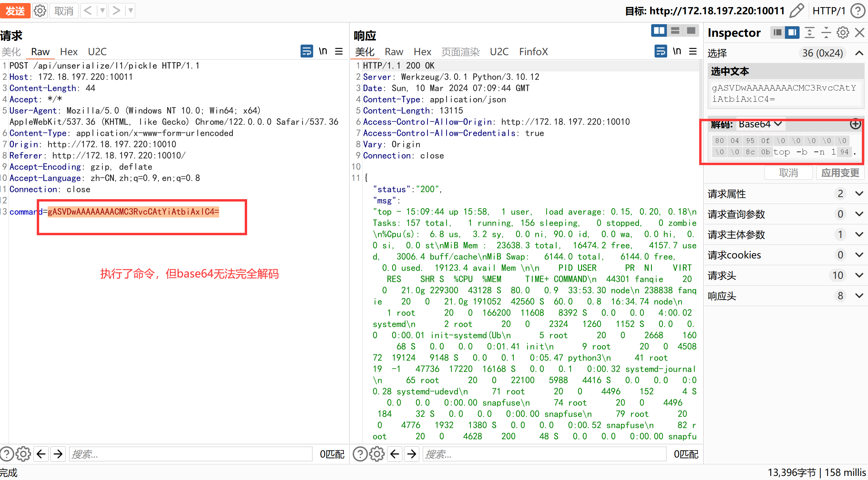Expand the 请求头 section

pos(859,275)
